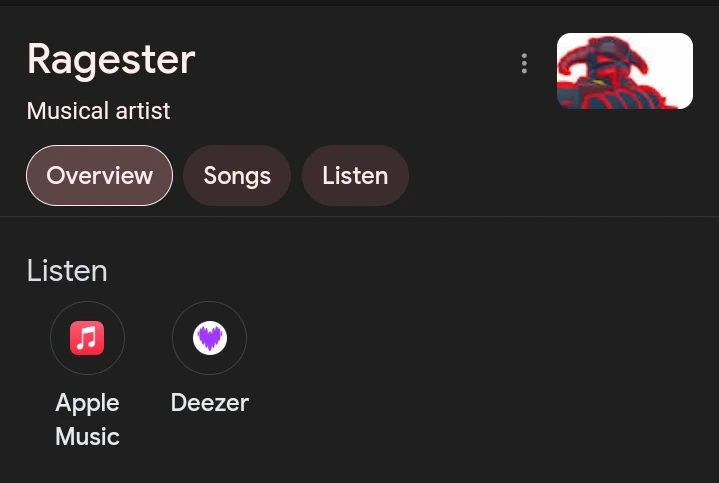Open the Apple Music icon

[x=87, y=338]
